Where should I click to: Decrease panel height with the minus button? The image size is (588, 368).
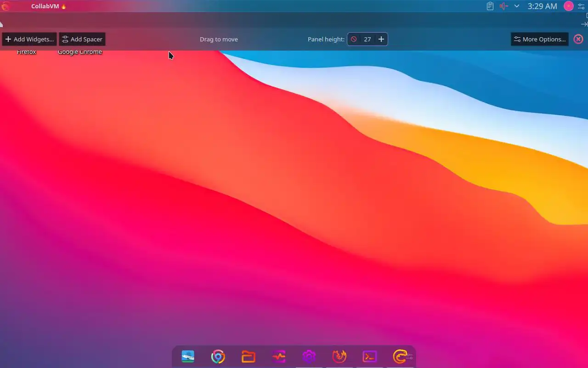tap(354, 39)
